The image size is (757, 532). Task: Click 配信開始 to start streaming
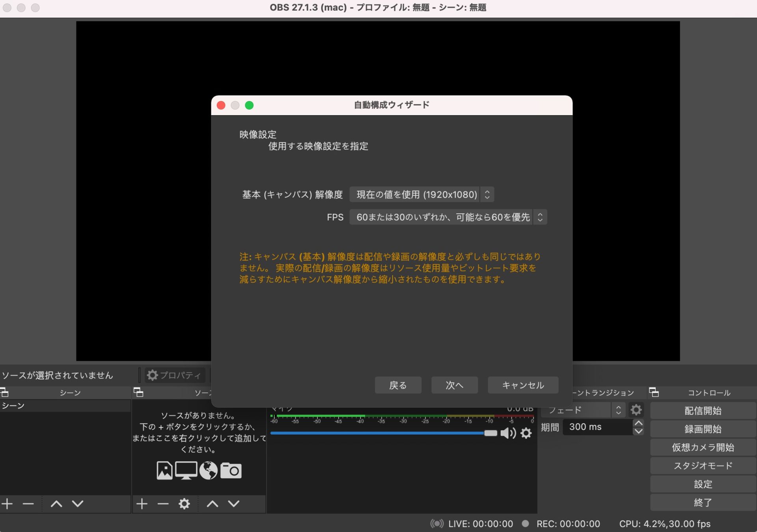click(x=703, y=411)
